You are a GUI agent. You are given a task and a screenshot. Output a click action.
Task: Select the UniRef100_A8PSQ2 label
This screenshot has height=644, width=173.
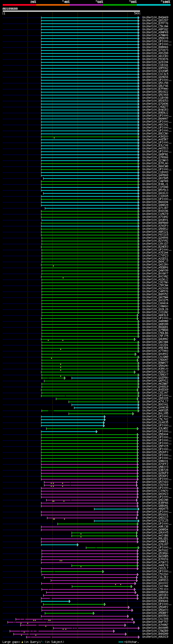pyautogui.click(x=155, y=30)
